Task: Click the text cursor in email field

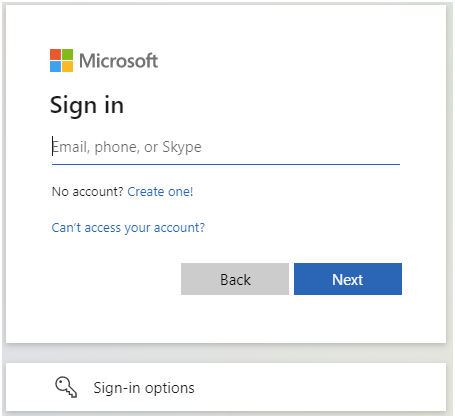Action: pos(52,146)
